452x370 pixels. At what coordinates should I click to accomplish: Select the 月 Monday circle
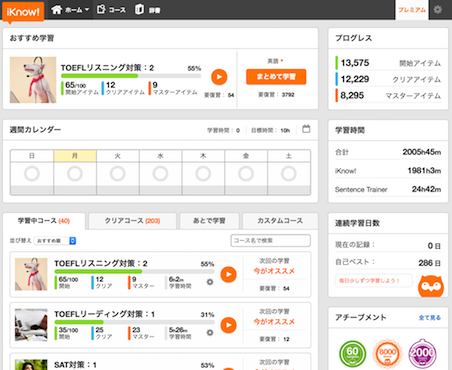75,174
